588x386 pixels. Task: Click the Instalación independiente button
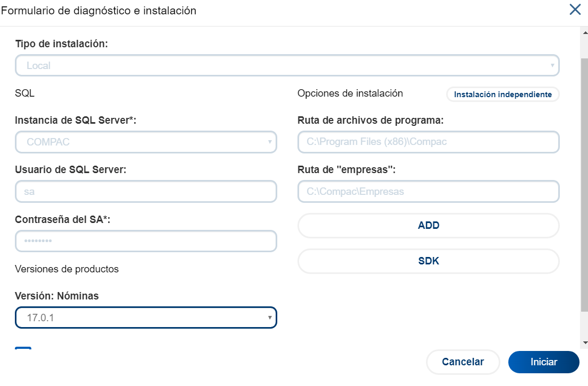502,95
